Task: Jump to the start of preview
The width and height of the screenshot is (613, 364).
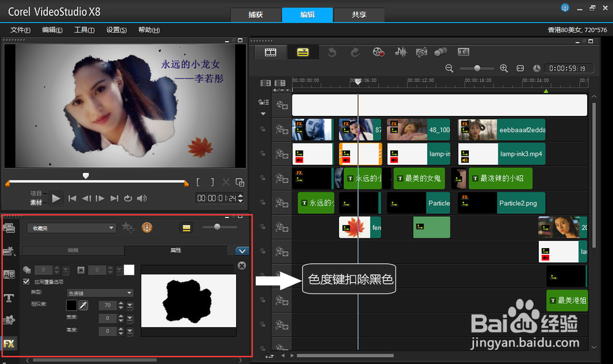Action: (72, 199)
